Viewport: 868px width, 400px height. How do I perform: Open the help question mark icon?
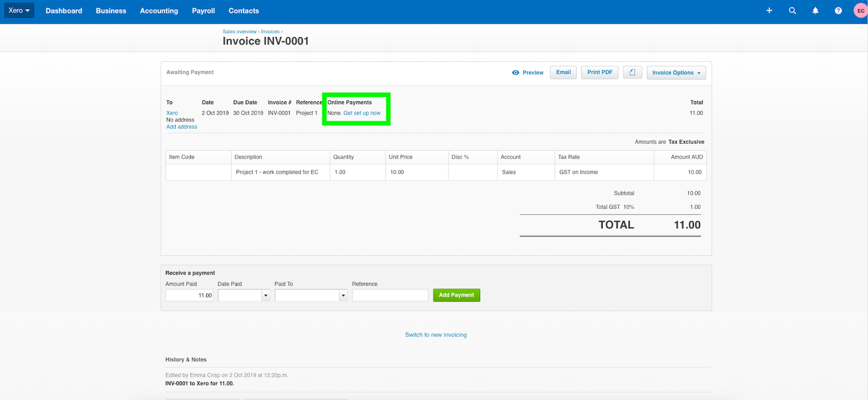click(838, 11)
